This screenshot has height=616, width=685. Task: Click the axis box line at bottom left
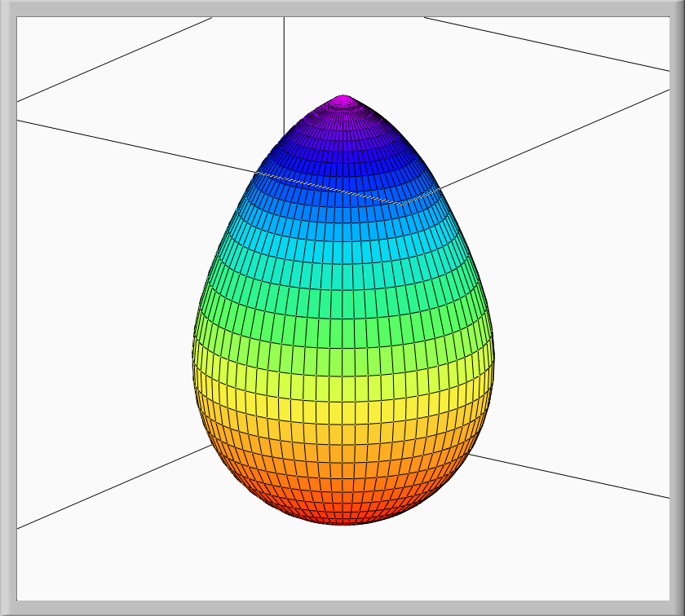coord(106,491)
